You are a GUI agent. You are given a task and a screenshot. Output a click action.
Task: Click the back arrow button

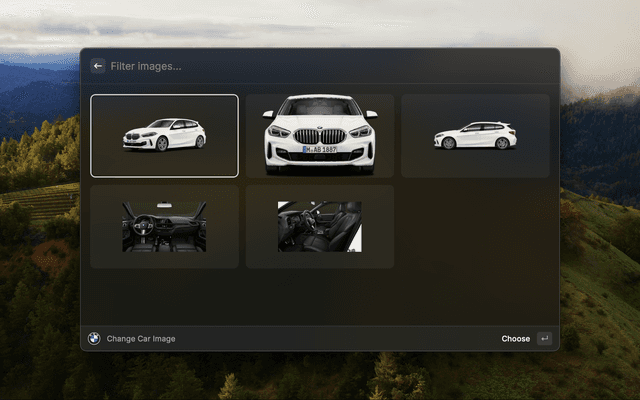[x=98, y=66]
